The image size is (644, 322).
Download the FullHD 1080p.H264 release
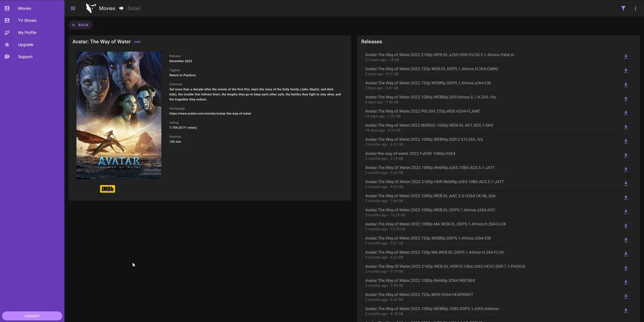(626, 156)
